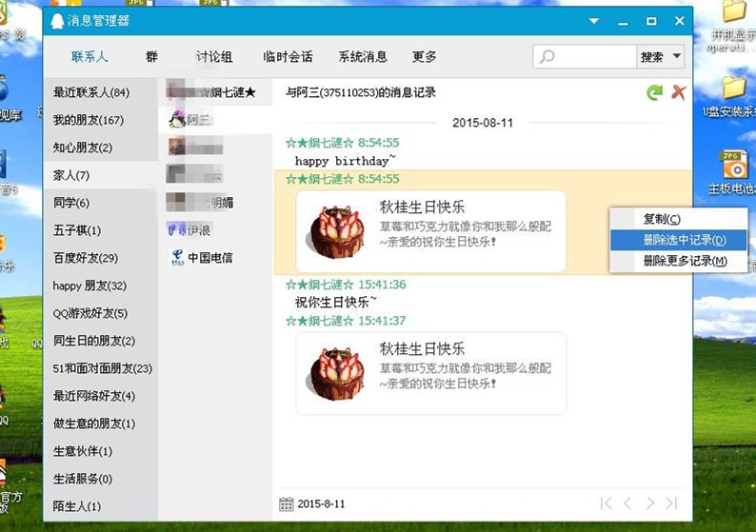This screenshot has height=532, width=756.
Task: Jump to the last page of records
Action: pos(672,503)
